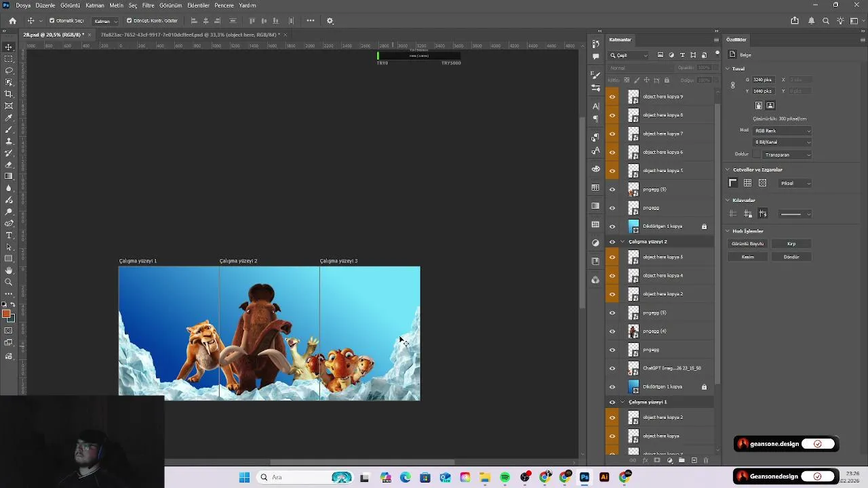This screenshot has height=488, width=868.
Task: Open the Eklentiler menu
Action: click(x=198, y=5)
